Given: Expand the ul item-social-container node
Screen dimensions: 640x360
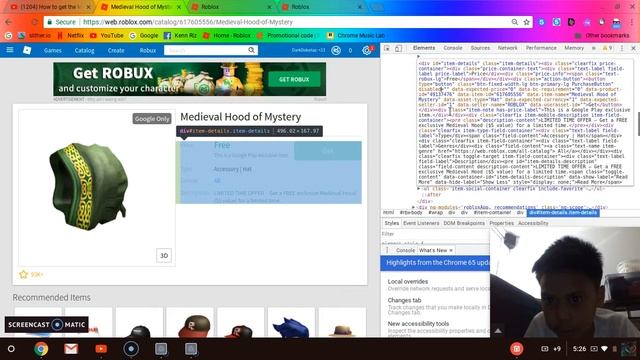Looking at the screenshot, I should pyautogui.click(x=418, y=189).
